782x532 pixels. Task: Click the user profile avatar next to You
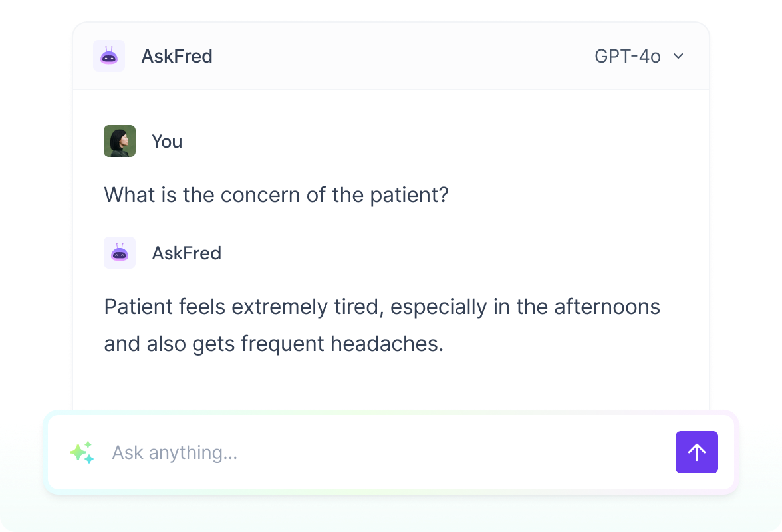point(119,141)
